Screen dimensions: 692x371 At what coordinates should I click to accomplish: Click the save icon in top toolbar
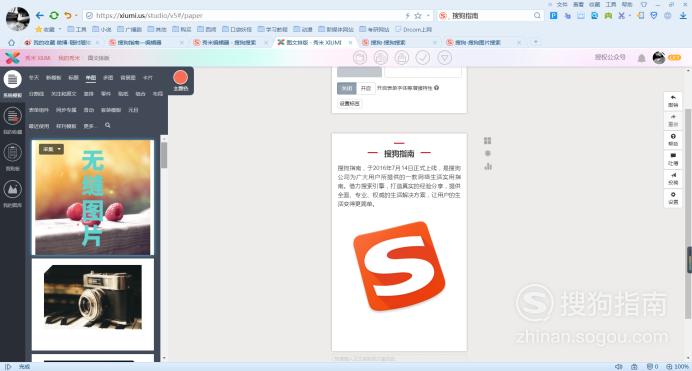click(381, 58)
